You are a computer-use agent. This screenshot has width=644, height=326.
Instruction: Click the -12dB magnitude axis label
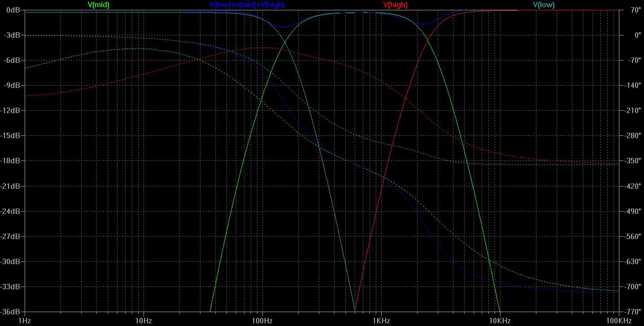click(x=11, y=110)
